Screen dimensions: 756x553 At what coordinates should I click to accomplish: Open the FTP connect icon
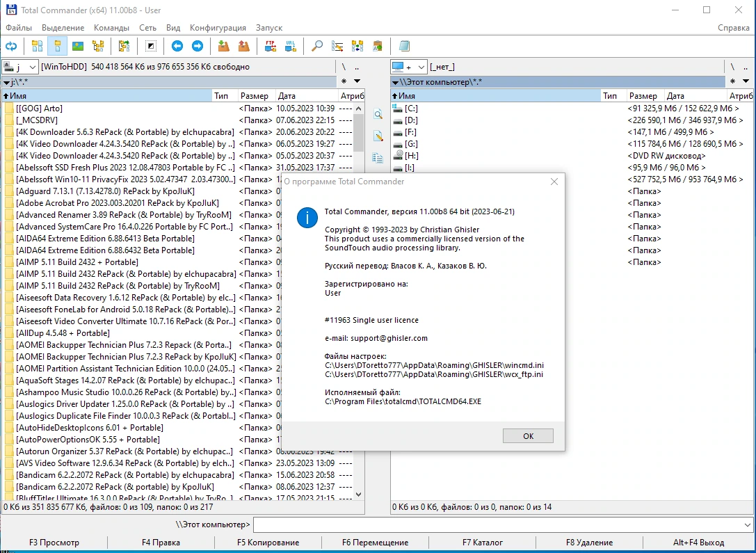270,47
